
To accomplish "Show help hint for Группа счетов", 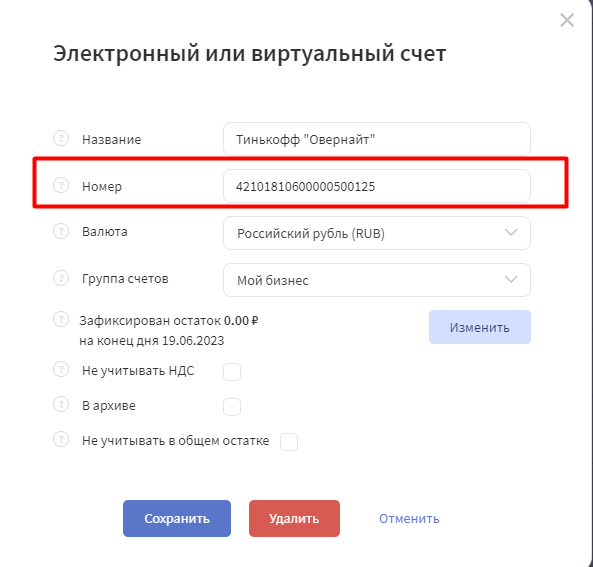I will coord(61,278).
